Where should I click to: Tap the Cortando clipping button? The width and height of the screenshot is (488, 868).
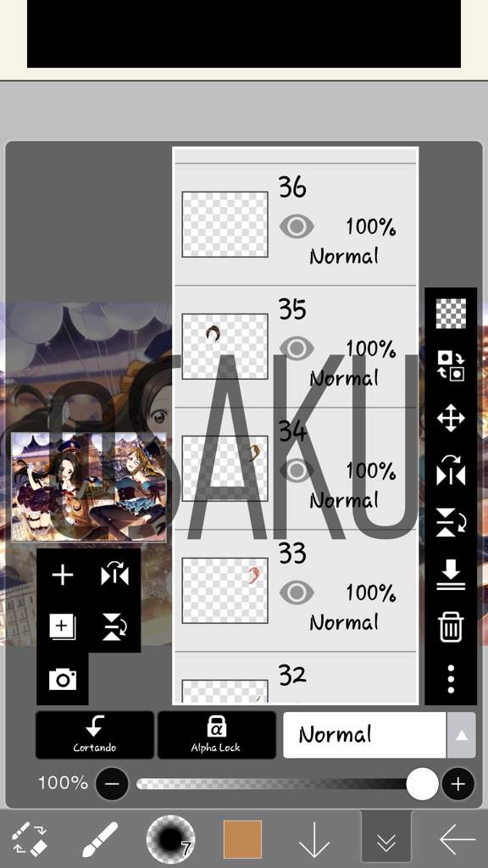pyautogui.click(x=95, y=735)
